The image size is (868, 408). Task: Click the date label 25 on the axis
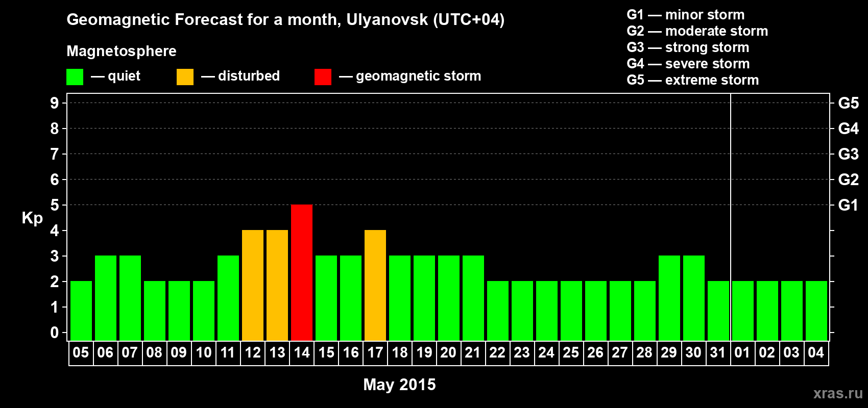(571, 352)
